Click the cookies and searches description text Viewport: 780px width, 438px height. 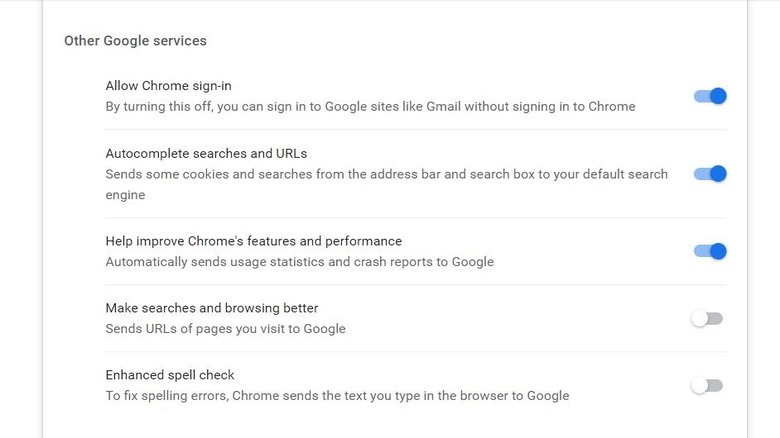[x=386, y=174]
